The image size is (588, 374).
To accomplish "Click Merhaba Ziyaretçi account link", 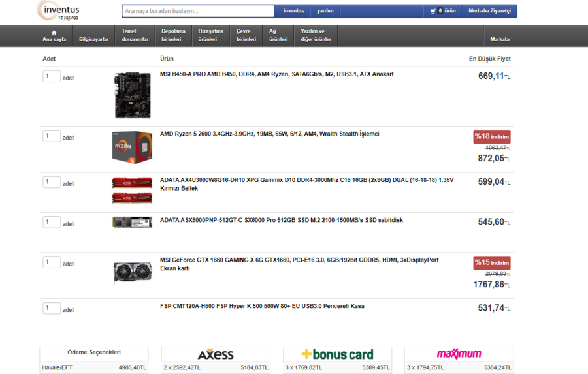I will (x=489, y=11).
